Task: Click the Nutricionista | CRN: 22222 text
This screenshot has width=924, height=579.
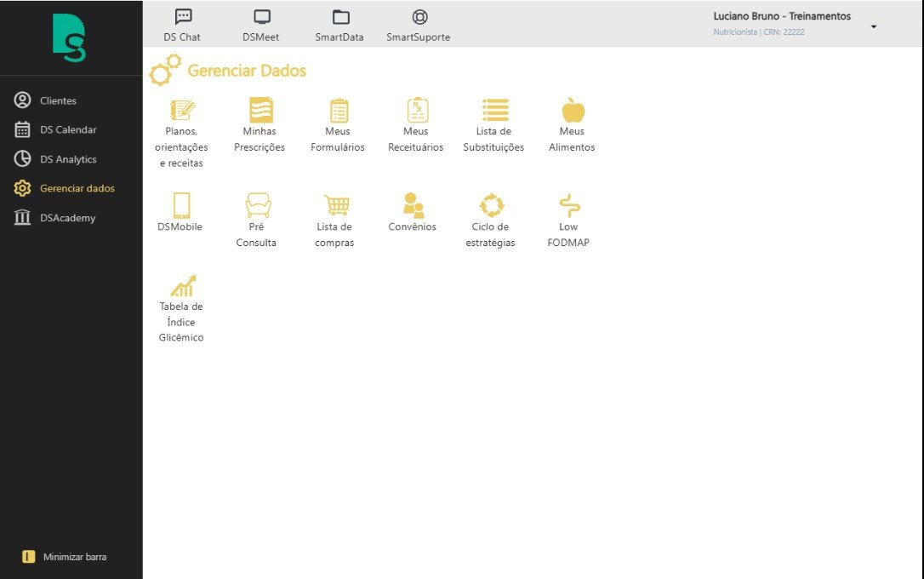Action: tap(758, 32)
